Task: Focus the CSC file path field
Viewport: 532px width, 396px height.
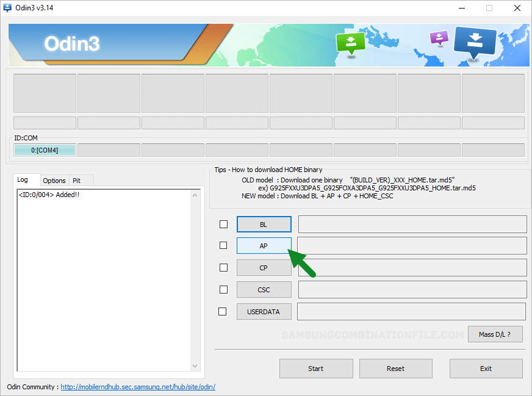Action: tap(412, 289)
